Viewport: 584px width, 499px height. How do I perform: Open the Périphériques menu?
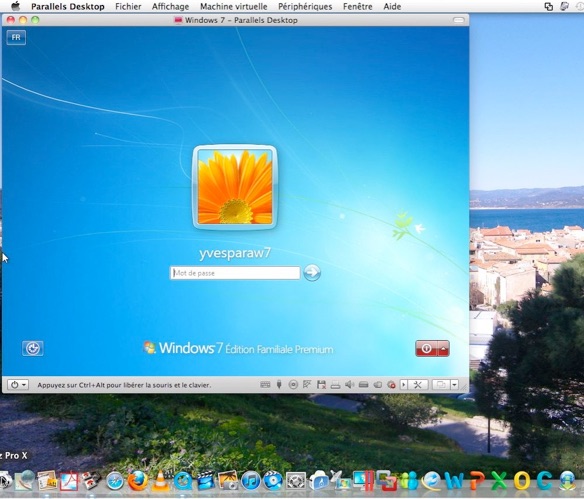click(305, 6)
